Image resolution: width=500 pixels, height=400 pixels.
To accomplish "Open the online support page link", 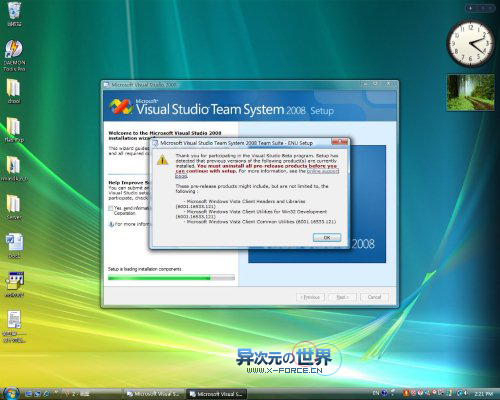I will click(323, 171).
